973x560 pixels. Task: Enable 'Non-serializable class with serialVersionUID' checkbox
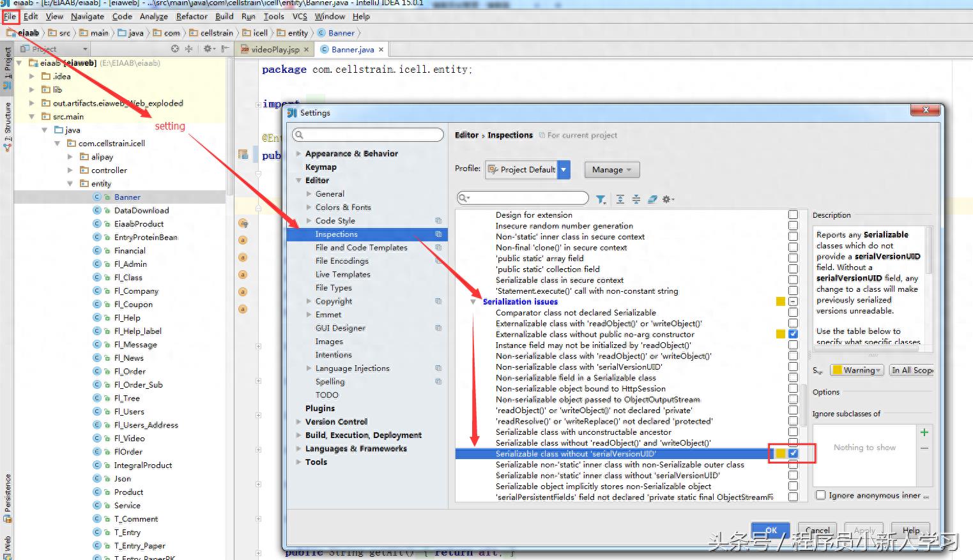(x=793, y=367)
